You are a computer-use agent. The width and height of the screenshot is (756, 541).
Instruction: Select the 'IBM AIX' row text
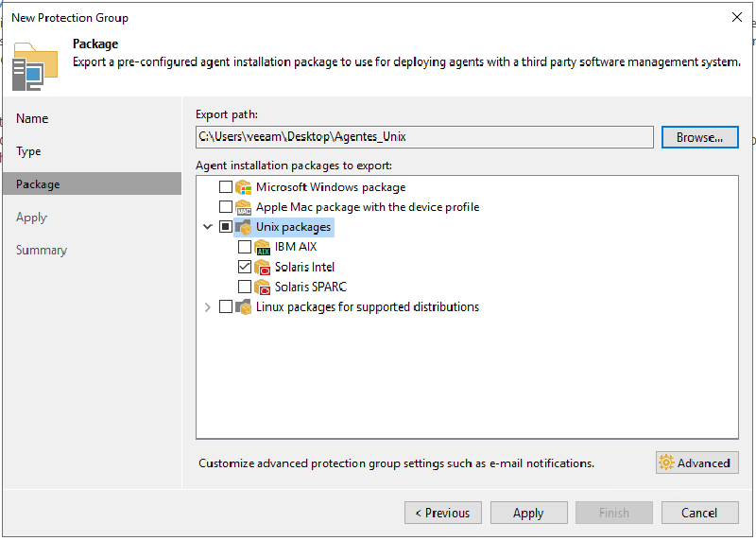pos(296,247)
